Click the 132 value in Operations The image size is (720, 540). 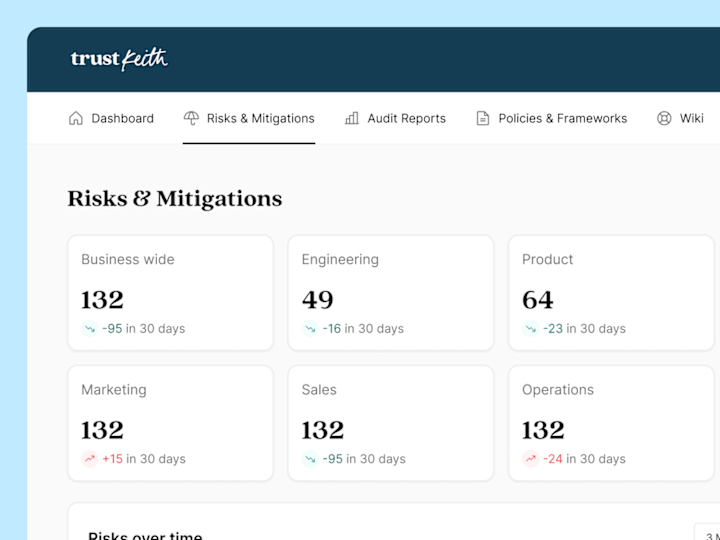click(x=543, y=430)
